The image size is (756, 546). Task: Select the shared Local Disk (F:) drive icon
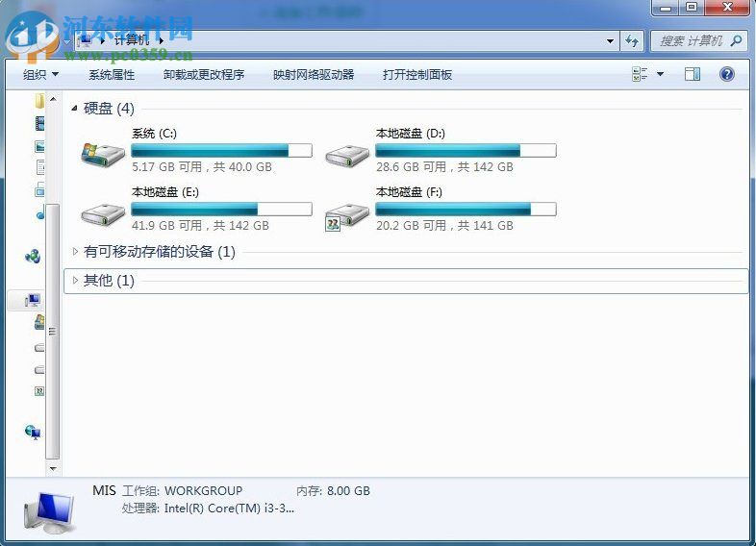[x=347, y=216]
